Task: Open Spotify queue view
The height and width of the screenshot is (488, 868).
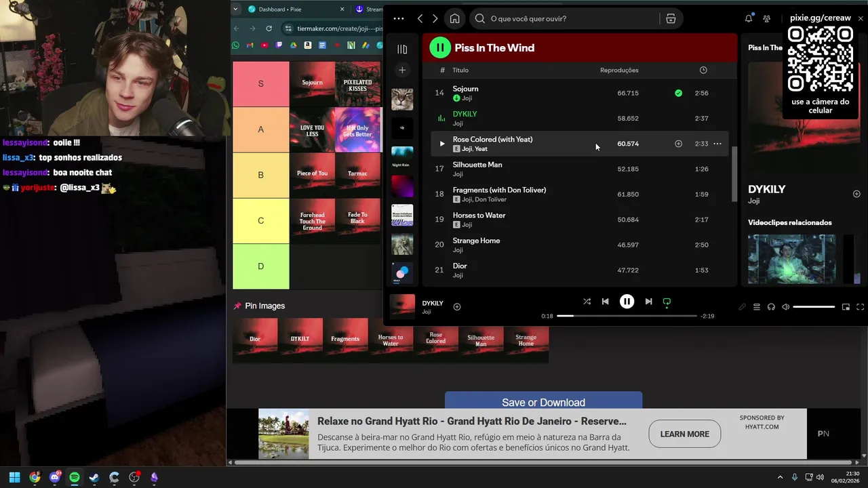Action: click(x=757, y=307)
